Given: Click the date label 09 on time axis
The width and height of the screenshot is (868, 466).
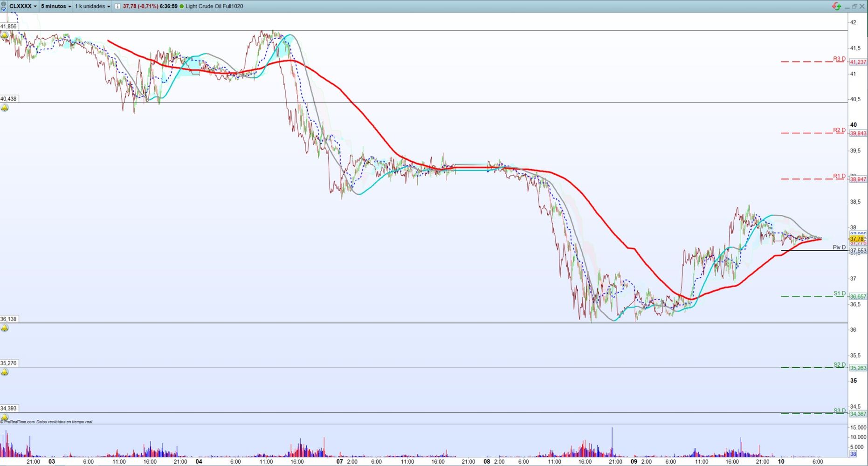Looking at the screenshot, I should click(634, 462).
